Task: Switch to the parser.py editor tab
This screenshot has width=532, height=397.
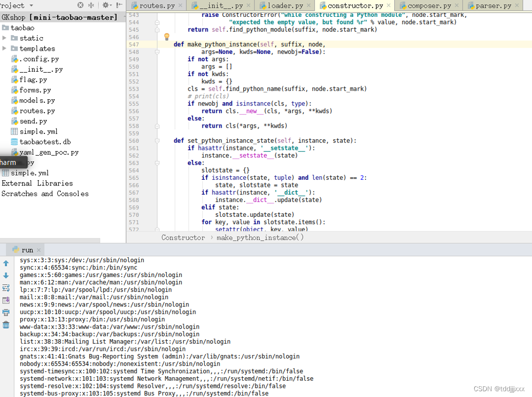Action: pyautogui.click(x=493, y=6)
